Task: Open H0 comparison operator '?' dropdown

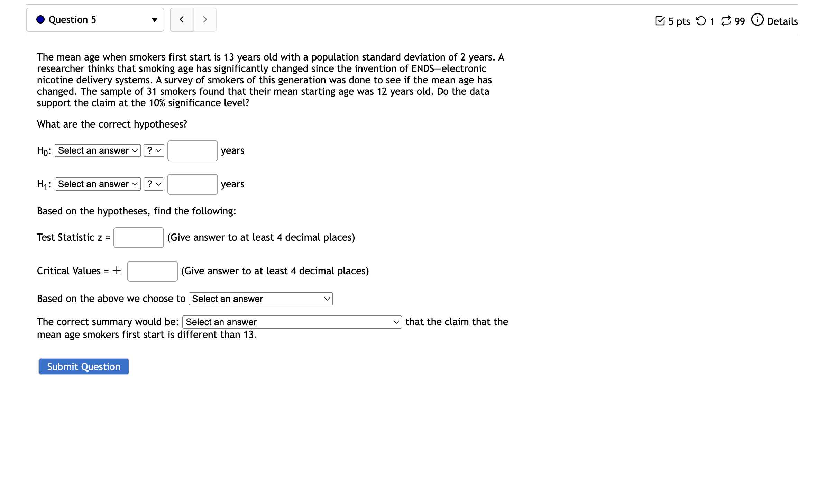Action: [x=154, y=150]
